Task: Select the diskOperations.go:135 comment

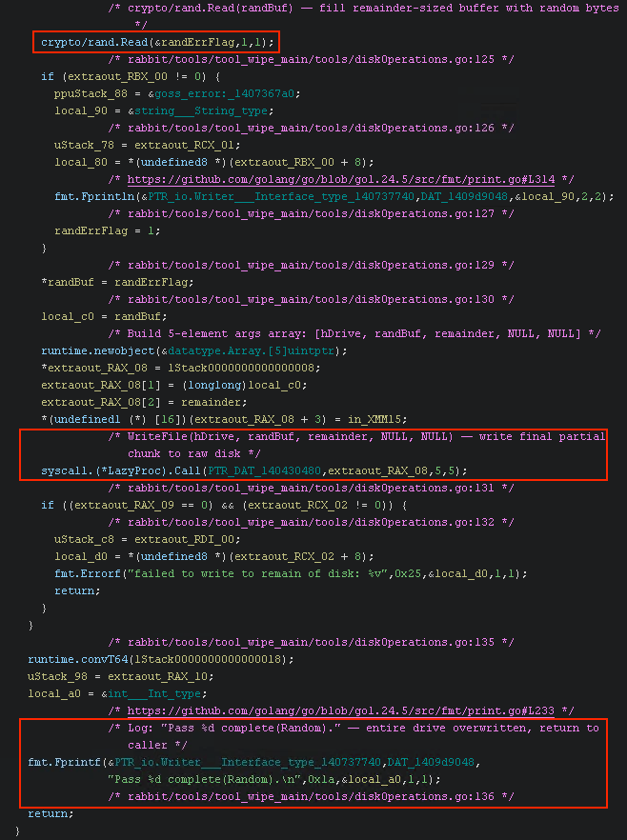Action: [x=311, y=642]
